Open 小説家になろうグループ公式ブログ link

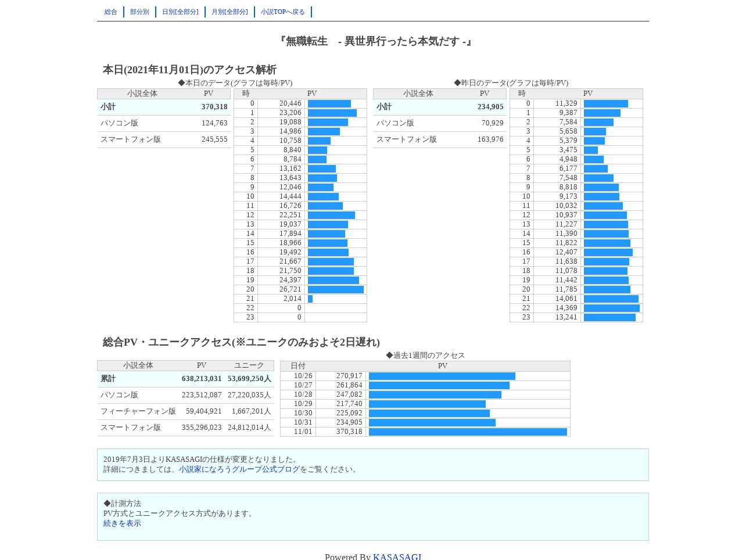tap(239, 469)
